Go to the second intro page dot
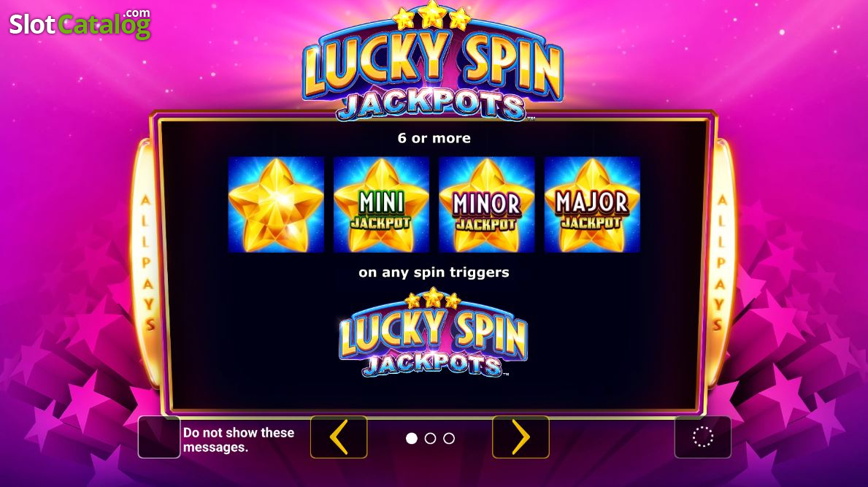Viewport: 868px width, 487px height. [430, 438]
